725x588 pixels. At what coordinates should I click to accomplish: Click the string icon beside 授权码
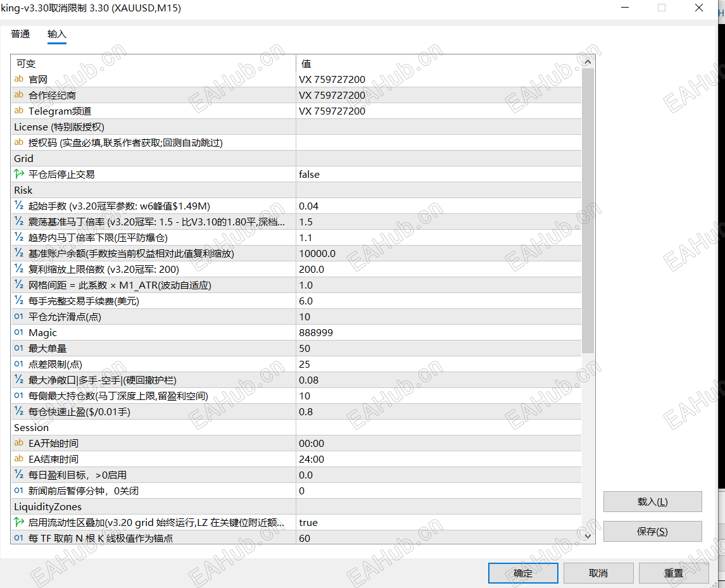[18, 142]
